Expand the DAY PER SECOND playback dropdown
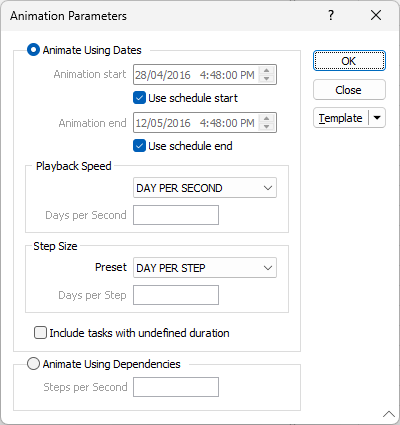Image resolution: width=400 pixels, height=425 pixels. point(205,188)
